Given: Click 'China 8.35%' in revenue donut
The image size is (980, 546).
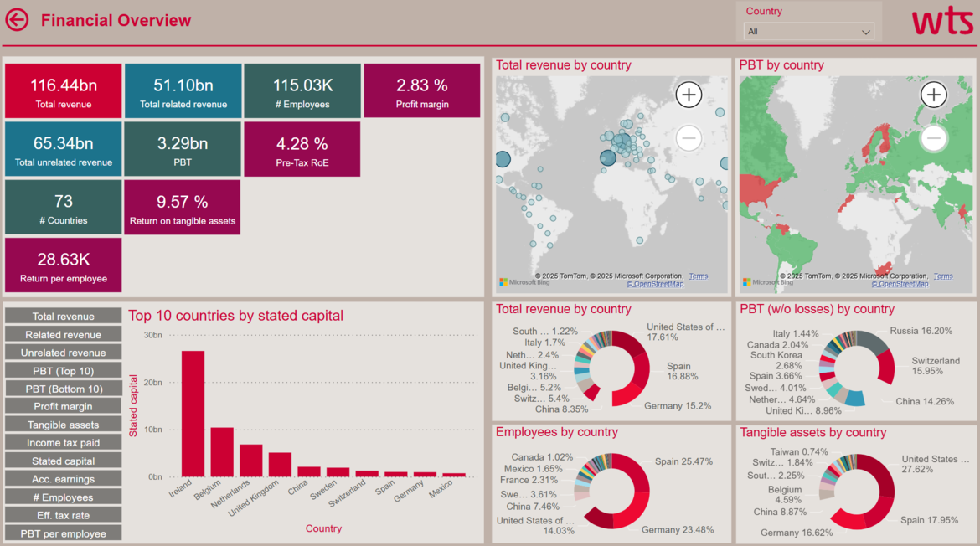Looking at the screenshot, I should click(x=561, y=409).
